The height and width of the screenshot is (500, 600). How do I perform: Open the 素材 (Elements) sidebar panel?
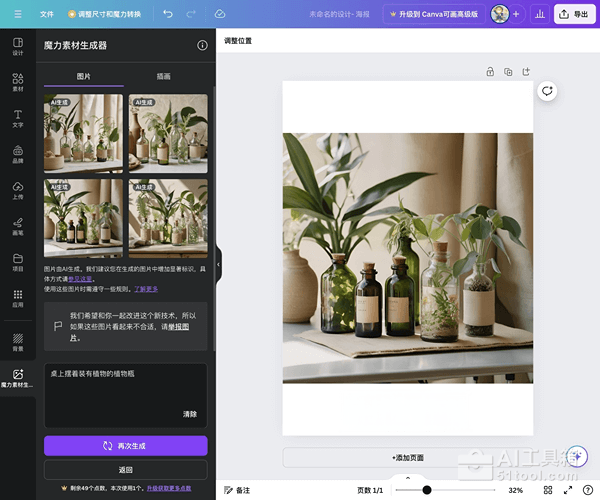click(x=17, y=82)
